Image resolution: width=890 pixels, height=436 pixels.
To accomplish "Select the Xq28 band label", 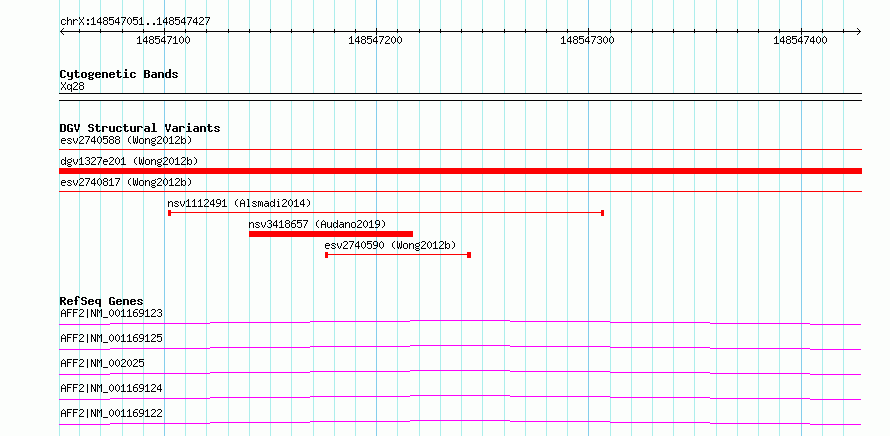I will [x=72, y=87].
